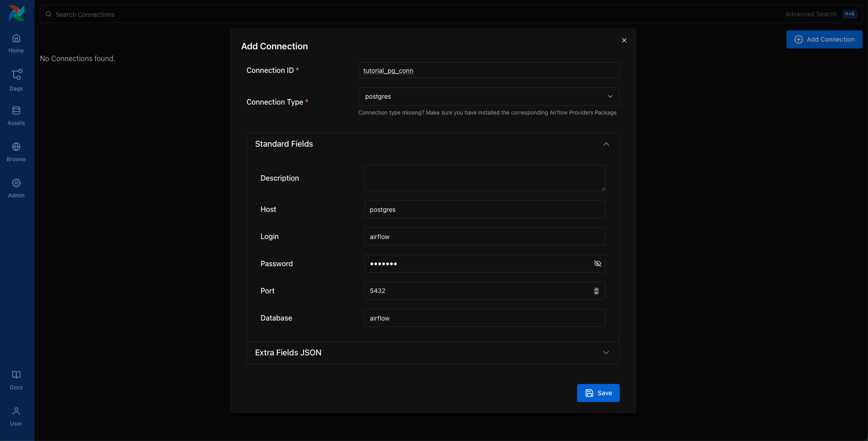Image resolution: width=868 pixels, height=441 pixels.
Task: Collapse the Standard Fields section
Action: pyautogui.click(x=606, y=144)
